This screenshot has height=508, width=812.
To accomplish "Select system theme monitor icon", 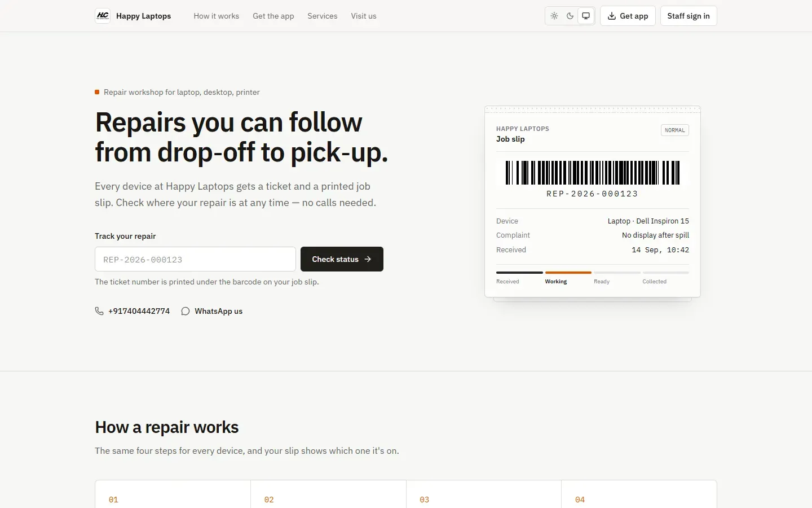I will 586,16.
